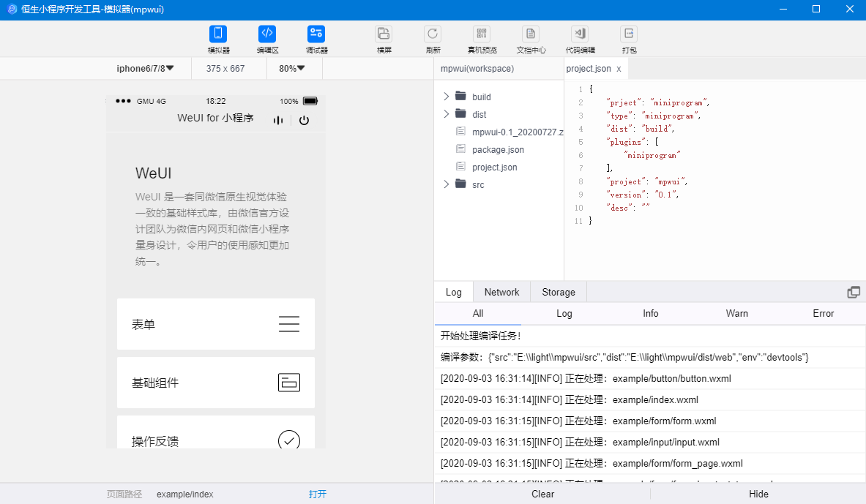Filter logs by Warn level
This screenshot has height=504, width=866.
tap(736, 313)
